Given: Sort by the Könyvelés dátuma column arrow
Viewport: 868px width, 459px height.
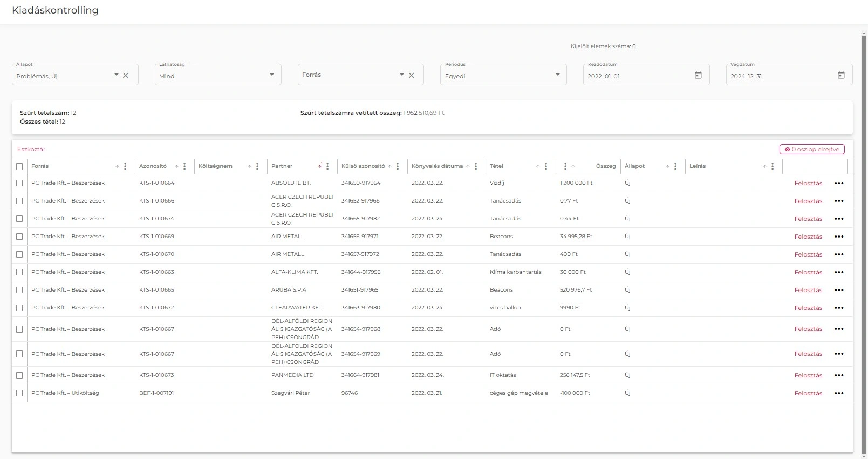Looking at the screenshot, I should click(x=468, y=166).
